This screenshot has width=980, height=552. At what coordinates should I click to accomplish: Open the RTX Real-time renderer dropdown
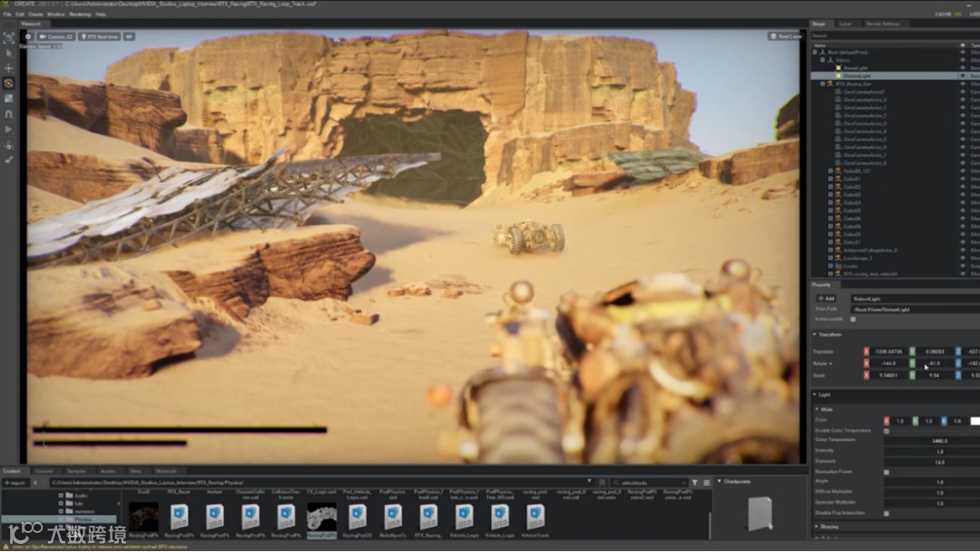pyautogui.click(x=100, y=37)
